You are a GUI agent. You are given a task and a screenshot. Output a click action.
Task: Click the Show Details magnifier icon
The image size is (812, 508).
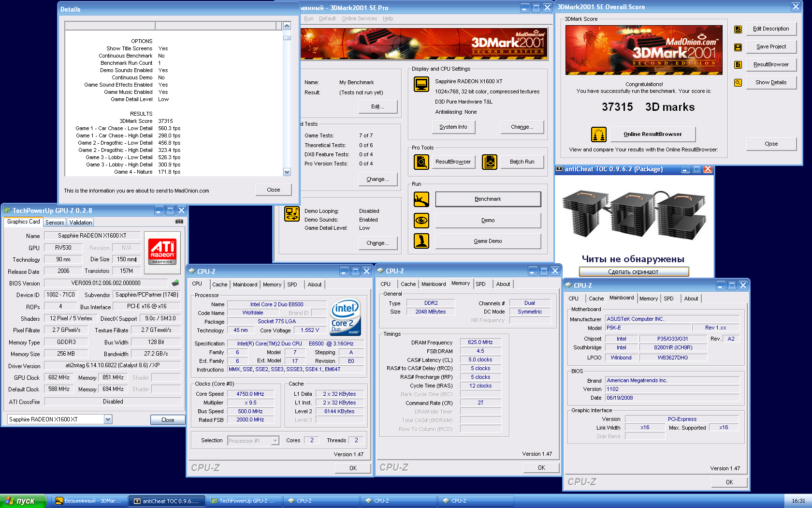click(738, 82)
